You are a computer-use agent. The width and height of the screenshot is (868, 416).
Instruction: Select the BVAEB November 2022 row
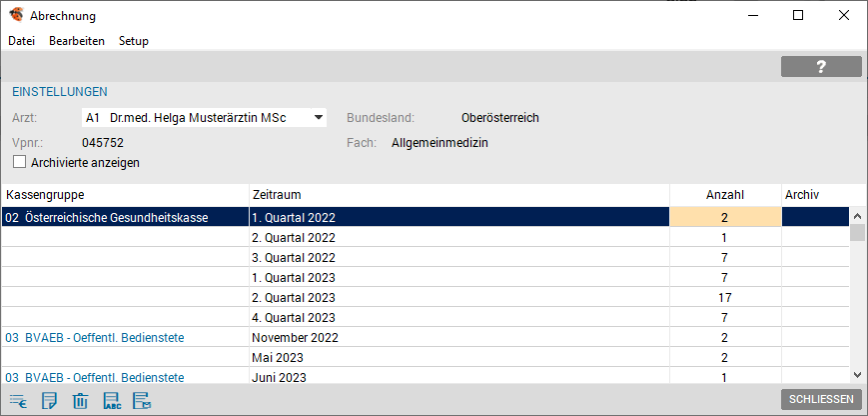(x=425, y=337)
